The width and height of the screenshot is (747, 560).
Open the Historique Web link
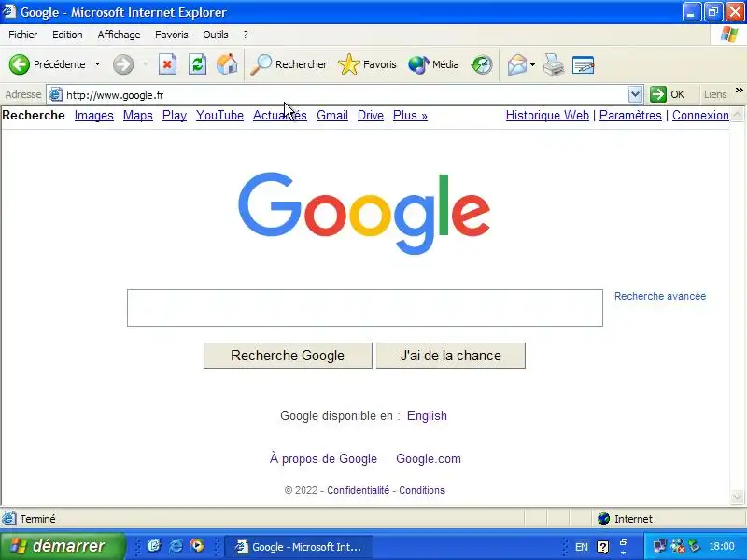547,115
